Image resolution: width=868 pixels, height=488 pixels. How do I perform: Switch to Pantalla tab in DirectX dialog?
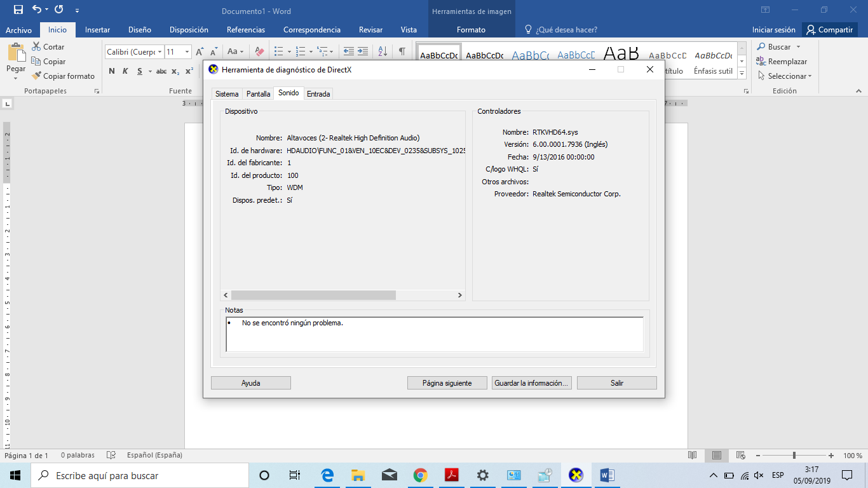tap(258, 94)
